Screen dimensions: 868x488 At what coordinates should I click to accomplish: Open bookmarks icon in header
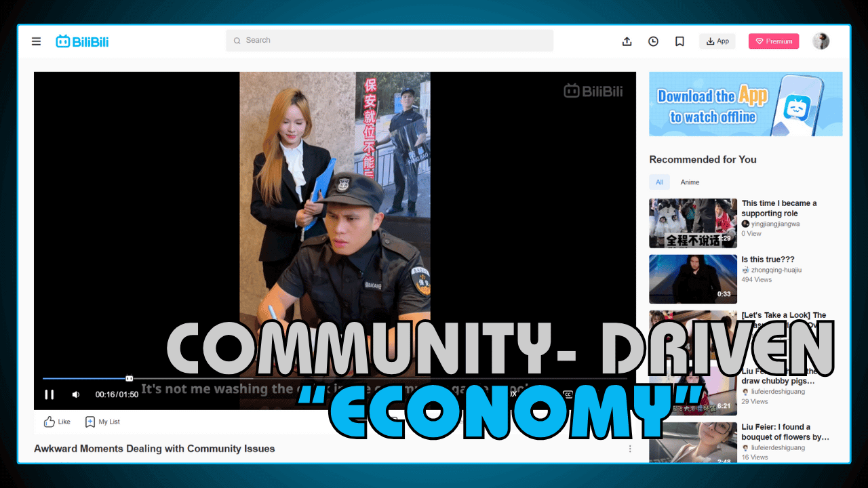point(679,41)
